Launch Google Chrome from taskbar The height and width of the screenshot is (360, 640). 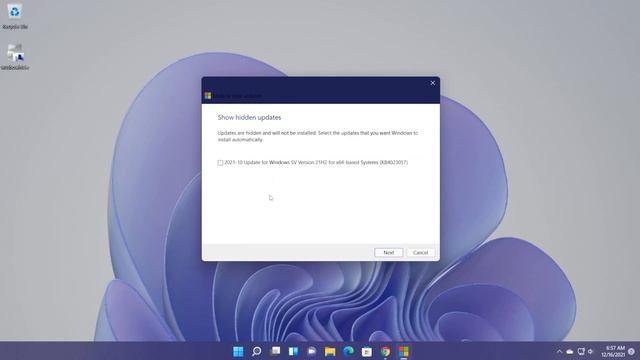[385, 351]
